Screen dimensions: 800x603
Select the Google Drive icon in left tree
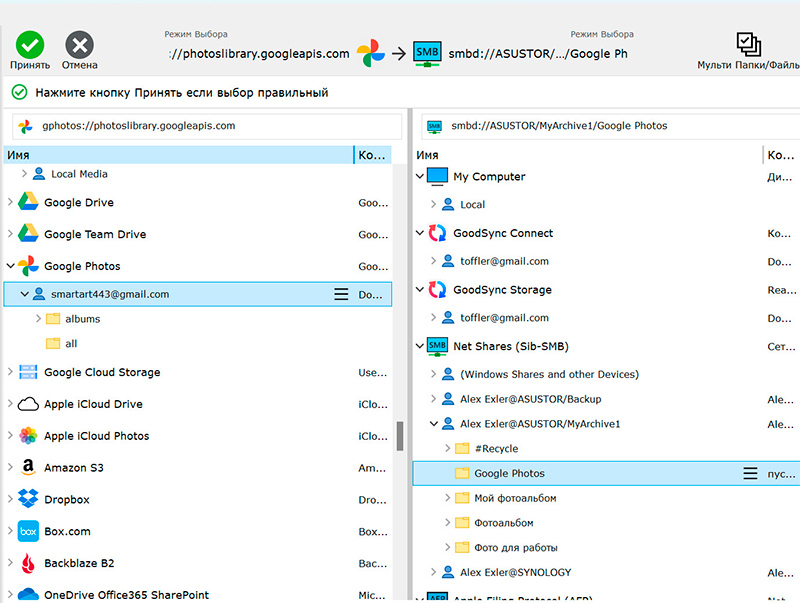tap(28, 203)
